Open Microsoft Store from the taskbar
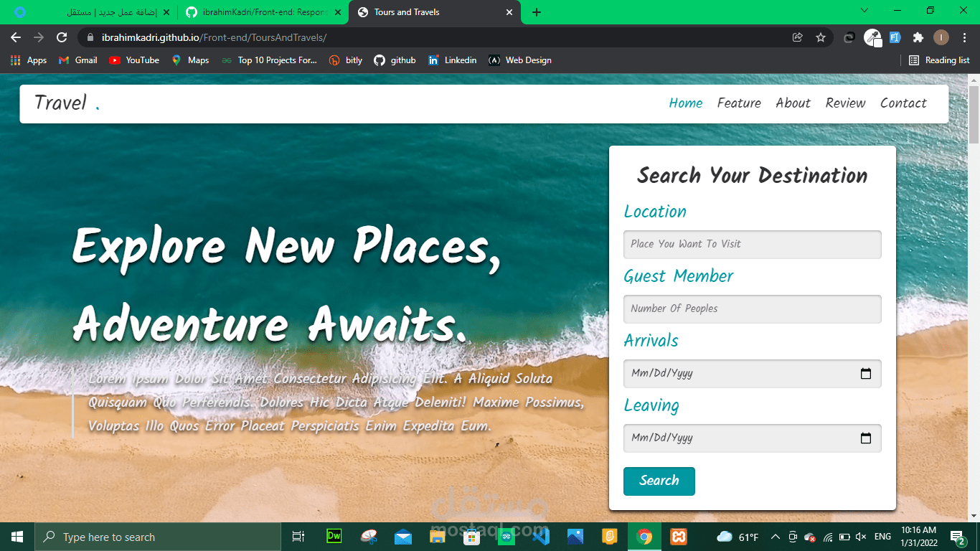 pyautogui.click(x=471, y=537)
